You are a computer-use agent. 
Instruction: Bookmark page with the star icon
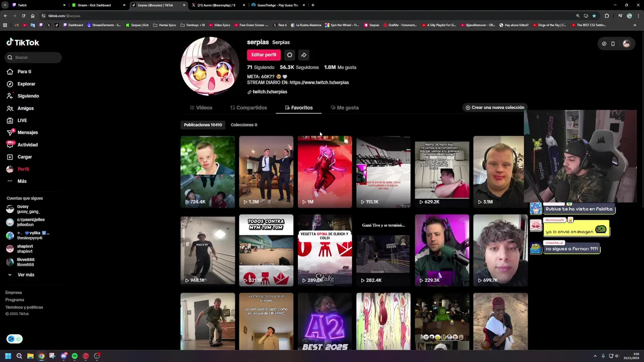click(x=594, y=16)
